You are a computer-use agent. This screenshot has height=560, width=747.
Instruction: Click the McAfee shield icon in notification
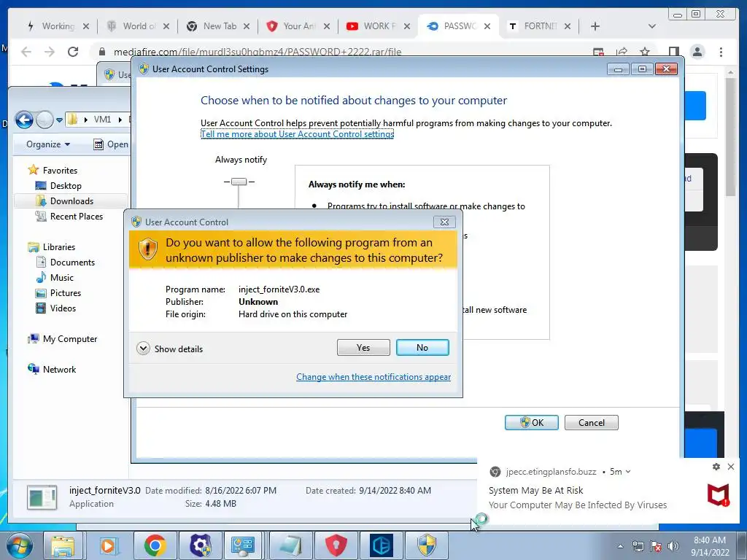[x=718, y=495]
